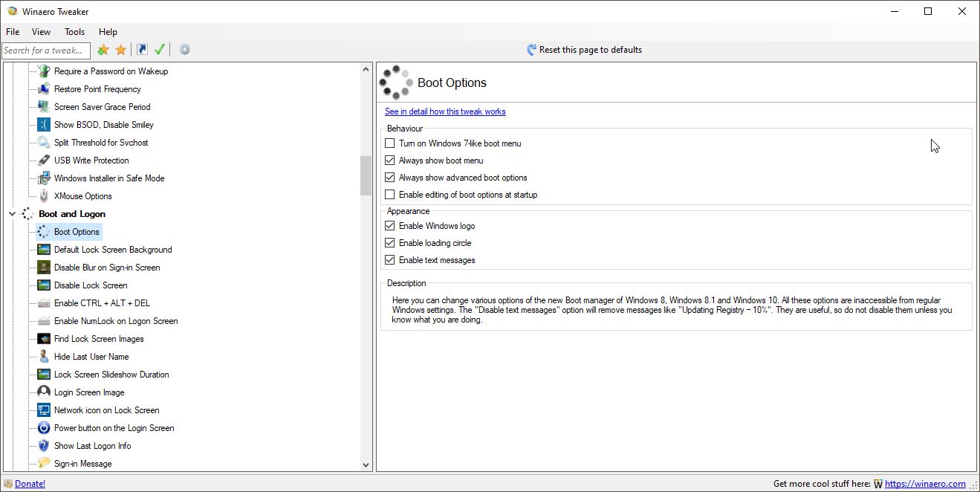This screenshot has height=492, width=980.
Task: Click the Show BSOD sad face icon
Action: pyautogui.click(x=44, y=125)
